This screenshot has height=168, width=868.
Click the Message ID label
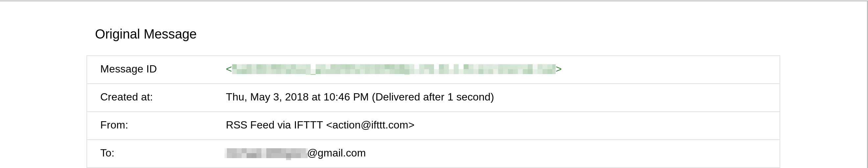point(128,69)
